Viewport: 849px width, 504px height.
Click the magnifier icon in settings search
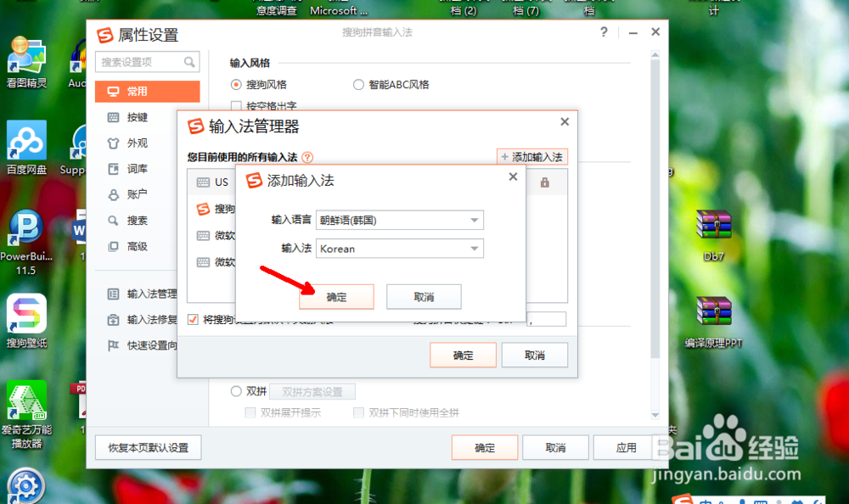[189, 62]
